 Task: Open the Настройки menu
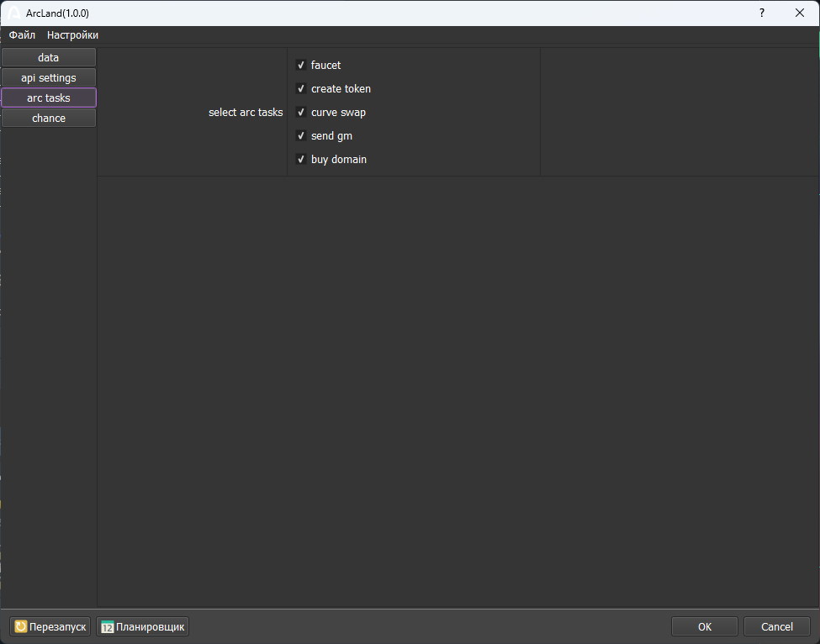point(72,35)
